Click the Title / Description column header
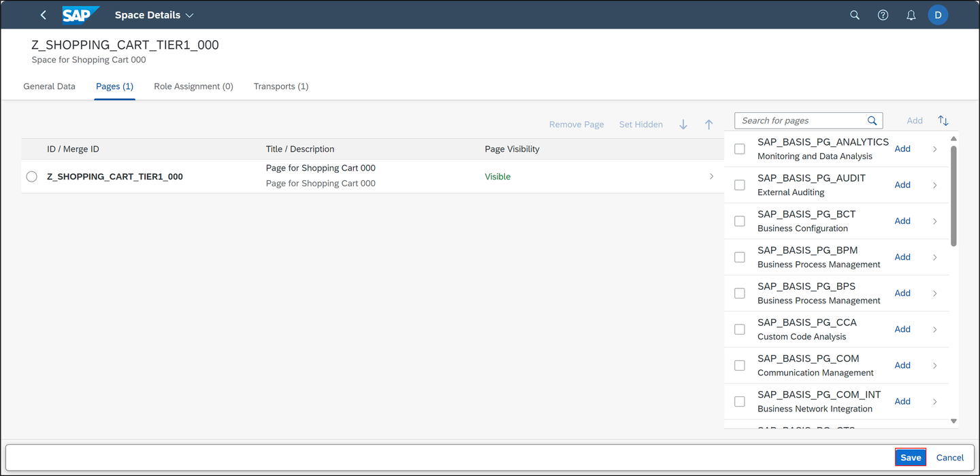 300,149
